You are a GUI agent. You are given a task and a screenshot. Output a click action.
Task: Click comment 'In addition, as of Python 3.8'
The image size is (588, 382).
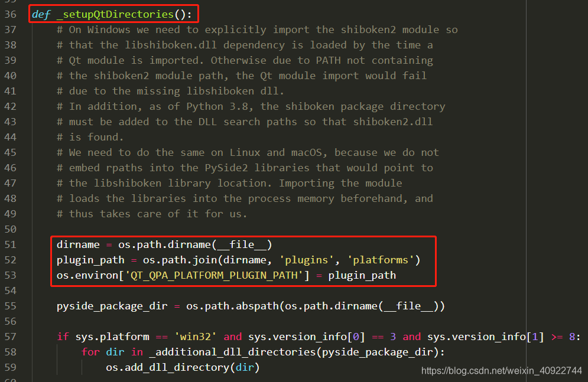click(251, 106)
